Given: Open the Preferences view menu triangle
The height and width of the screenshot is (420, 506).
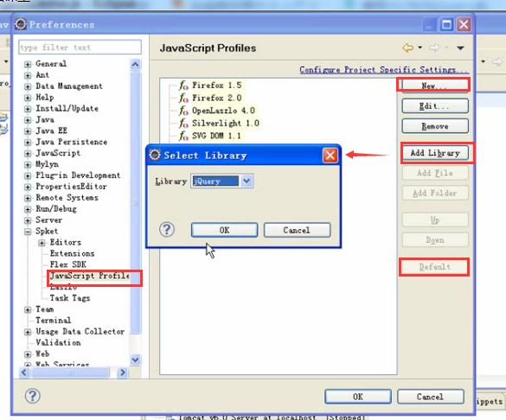Looking at the screenshot, I should [460, 48].
